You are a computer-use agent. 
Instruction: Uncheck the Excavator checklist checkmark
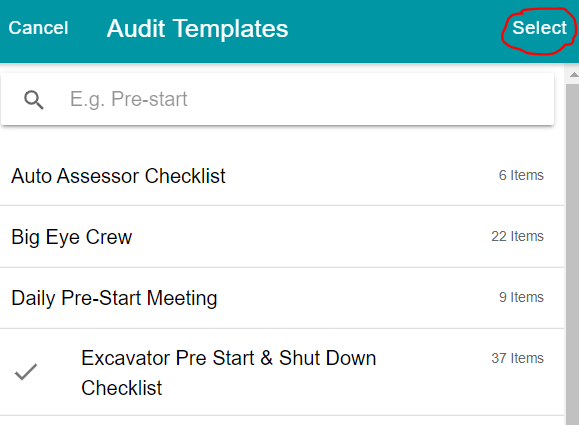[26, 372]
